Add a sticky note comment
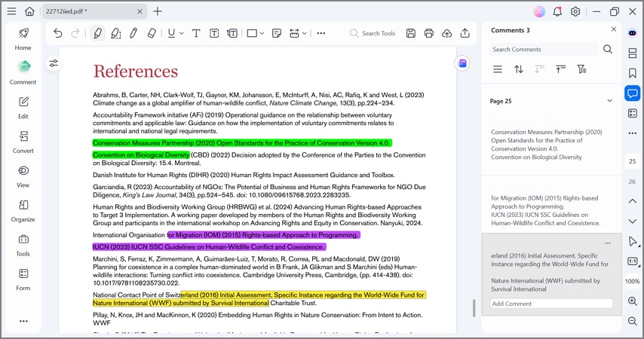The width and height of the screenshot is (644, 339). [x=277, y=33]
